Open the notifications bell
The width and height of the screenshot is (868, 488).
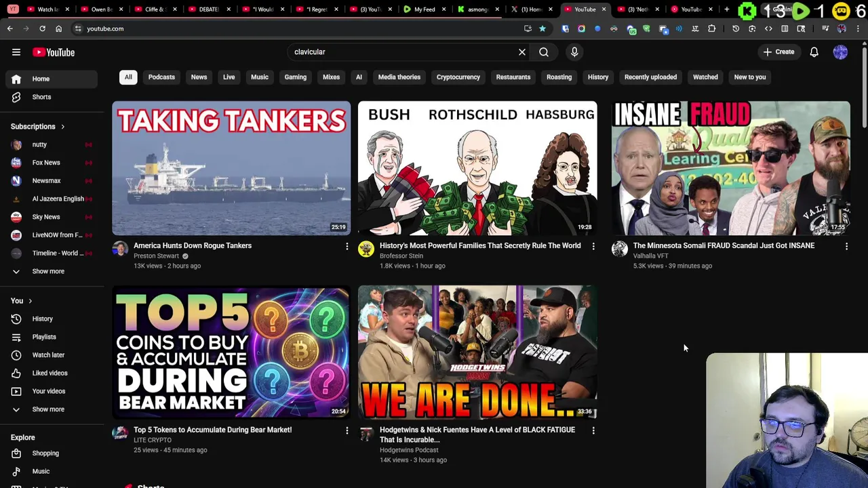click(814, 52)
